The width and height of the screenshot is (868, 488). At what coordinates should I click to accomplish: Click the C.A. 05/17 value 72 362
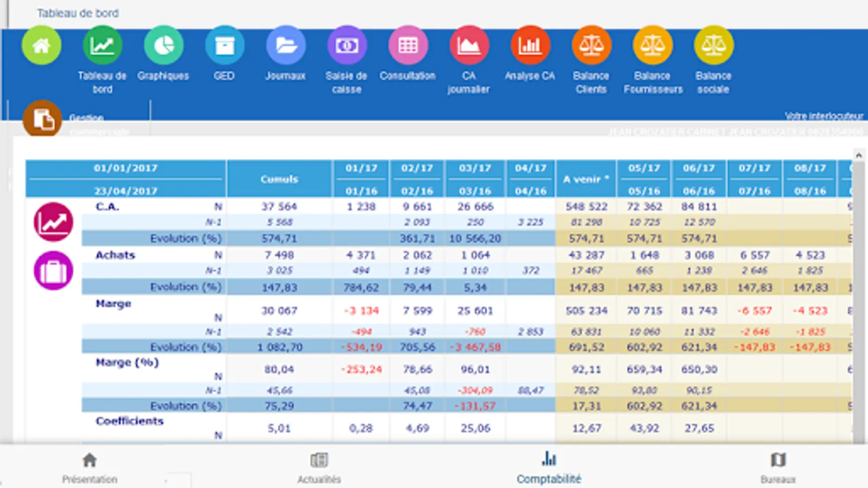tap(644, 207)
